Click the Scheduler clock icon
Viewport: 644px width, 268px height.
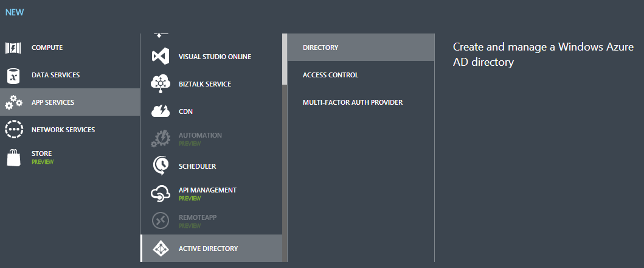click(x=161, y=166)
